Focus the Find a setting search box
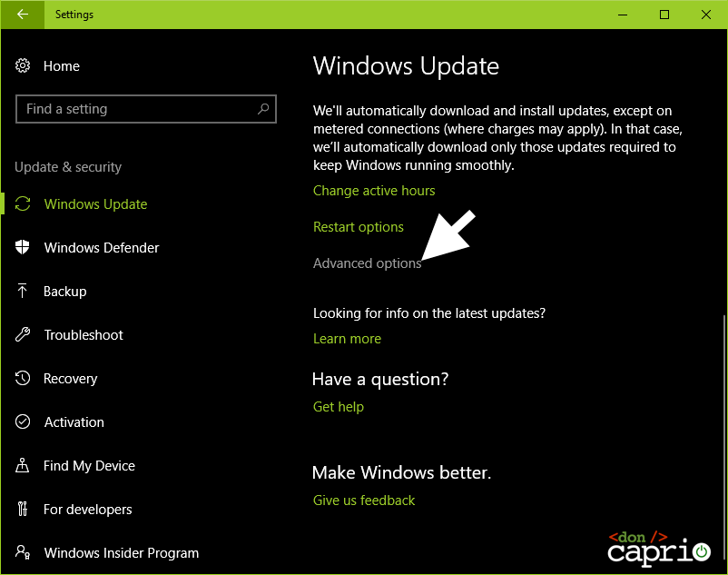728x575 pixels. pyautogui.click(x=146, y=109)
